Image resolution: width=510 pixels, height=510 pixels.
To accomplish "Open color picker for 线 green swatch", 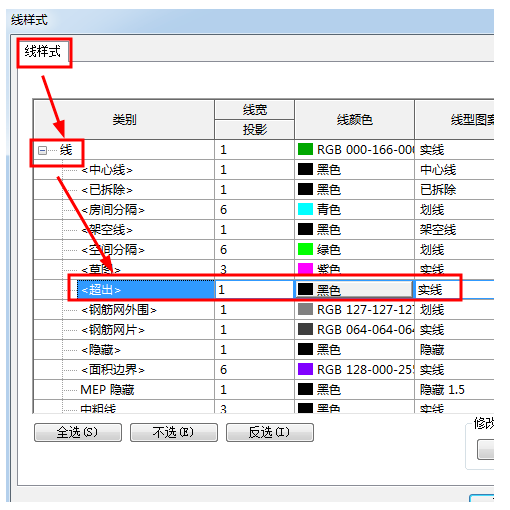I will click(x=305, y=149).
